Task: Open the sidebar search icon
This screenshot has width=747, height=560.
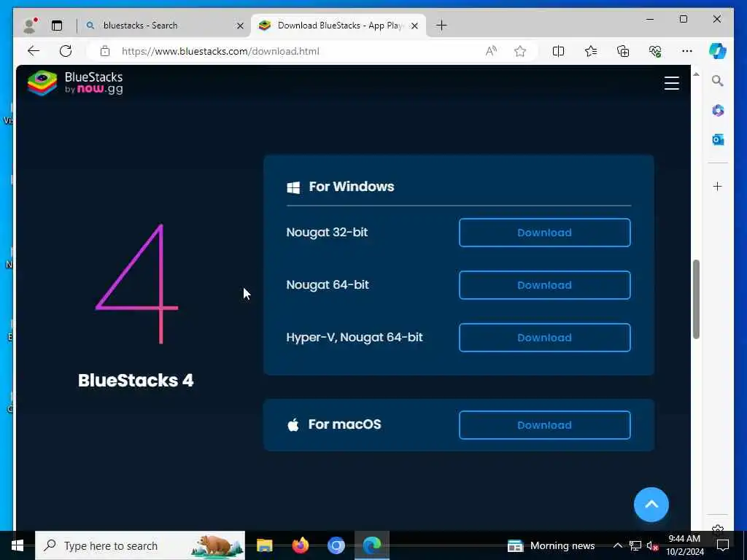Action: pyautogui.click(x=718, y=81)
